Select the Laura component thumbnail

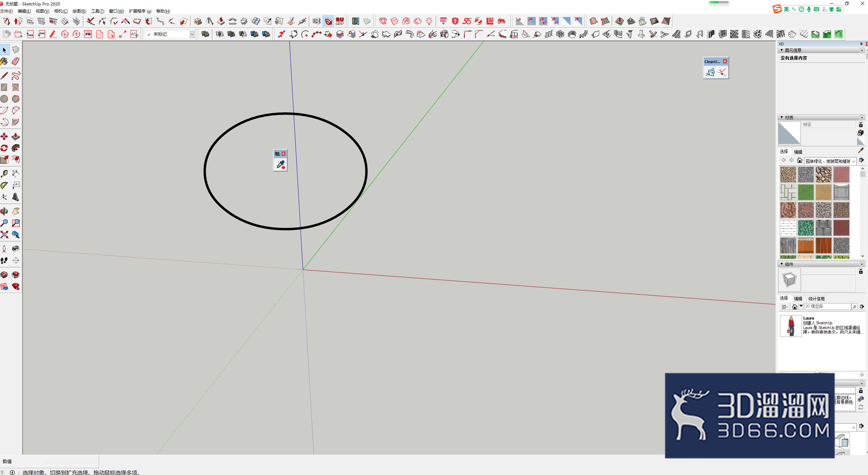pyautogui.click(x=791, y=326)
